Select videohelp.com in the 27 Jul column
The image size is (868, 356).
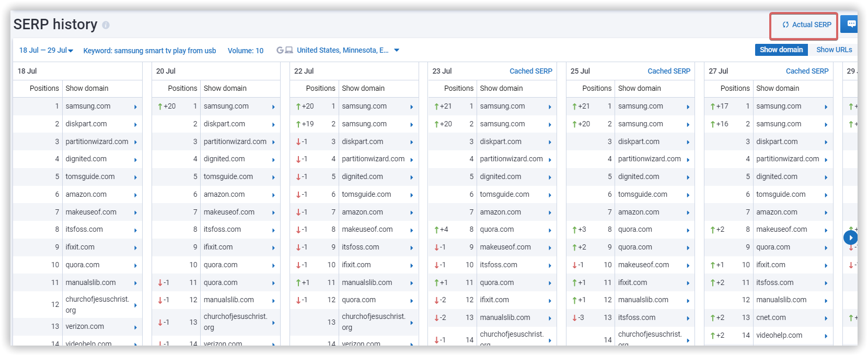[x=779, y=335]
